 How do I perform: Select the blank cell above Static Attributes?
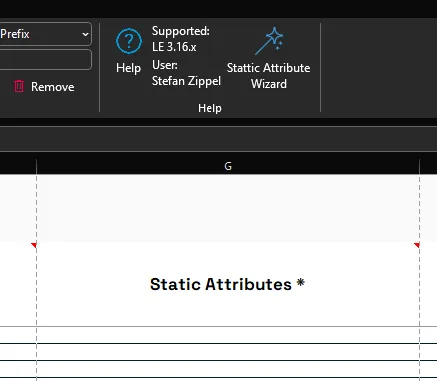[228, 208]
